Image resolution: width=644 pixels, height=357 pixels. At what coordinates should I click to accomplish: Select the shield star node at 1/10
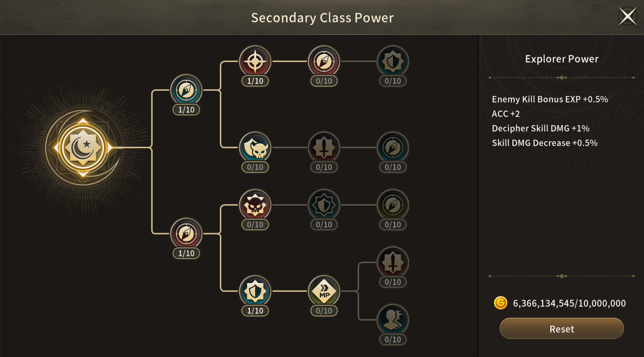tap(255, 291)
